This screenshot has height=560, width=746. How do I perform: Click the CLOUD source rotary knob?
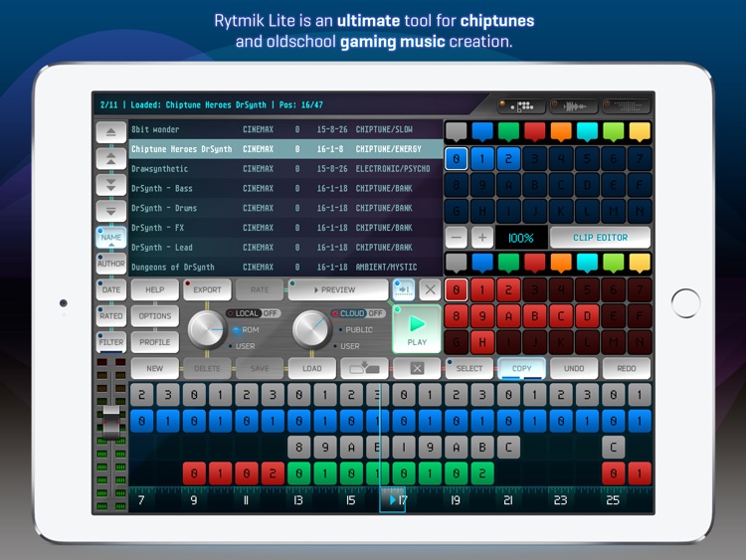pyautogui.click(x=311, y=329)
